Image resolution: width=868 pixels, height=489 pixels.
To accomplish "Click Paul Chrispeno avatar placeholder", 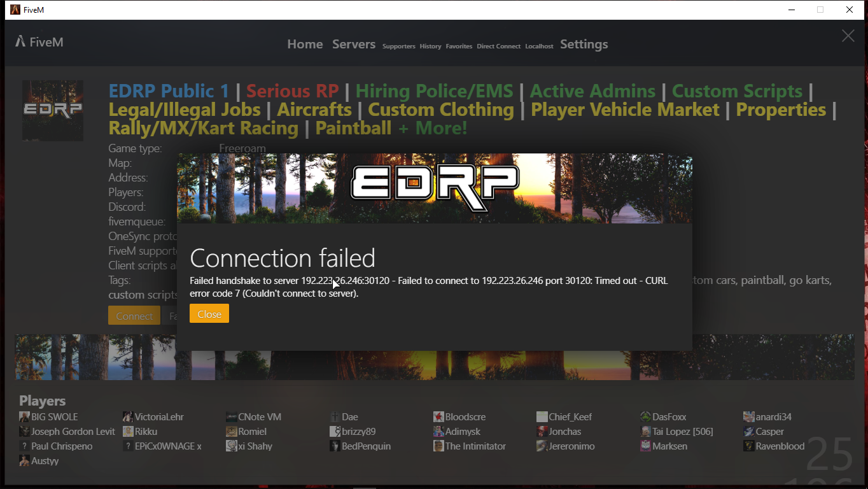I will coord(24,446).
